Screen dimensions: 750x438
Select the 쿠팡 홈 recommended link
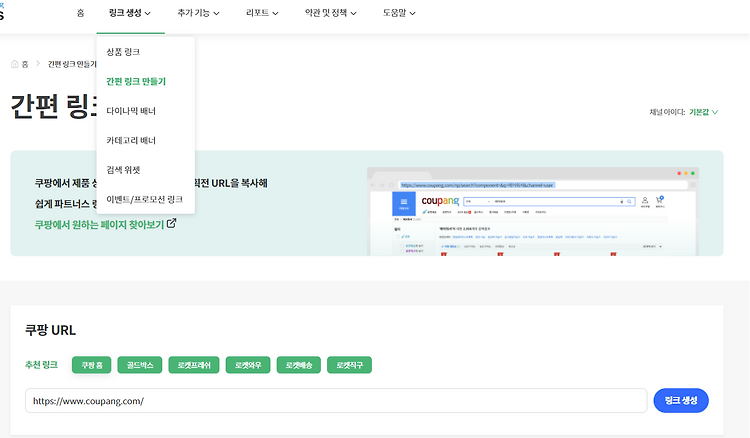(91, 365)
